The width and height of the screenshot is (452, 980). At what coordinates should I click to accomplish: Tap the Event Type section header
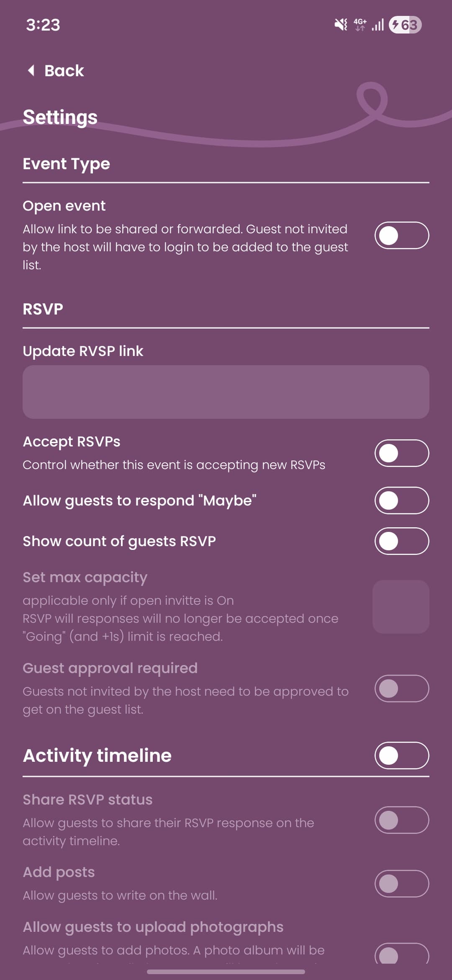click(65, 164)
